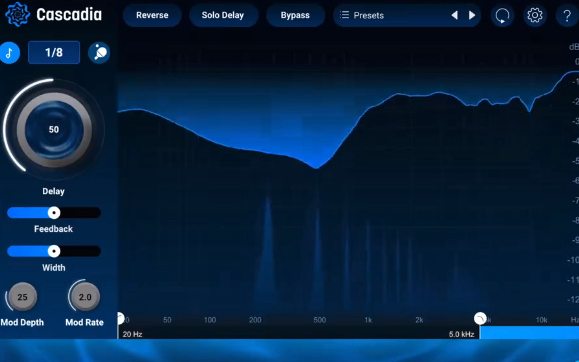Viewport: 579px width, 362px height.
Task: Open the 1/8 delay time selector
Action: (54, 52)
